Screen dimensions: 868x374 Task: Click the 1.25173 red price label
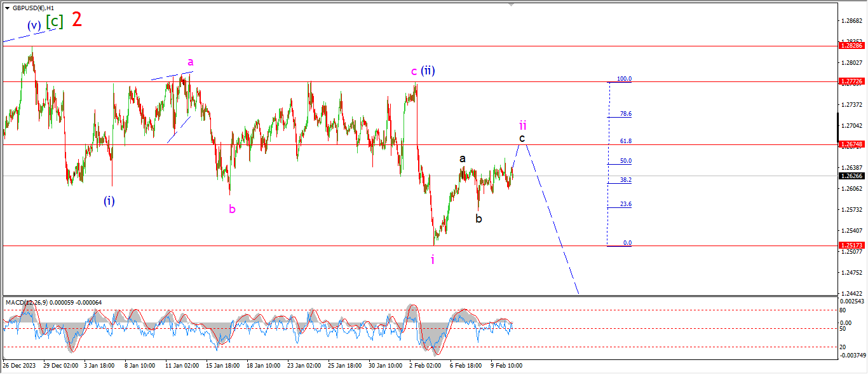pyautogui.click(x=851, y=245)
